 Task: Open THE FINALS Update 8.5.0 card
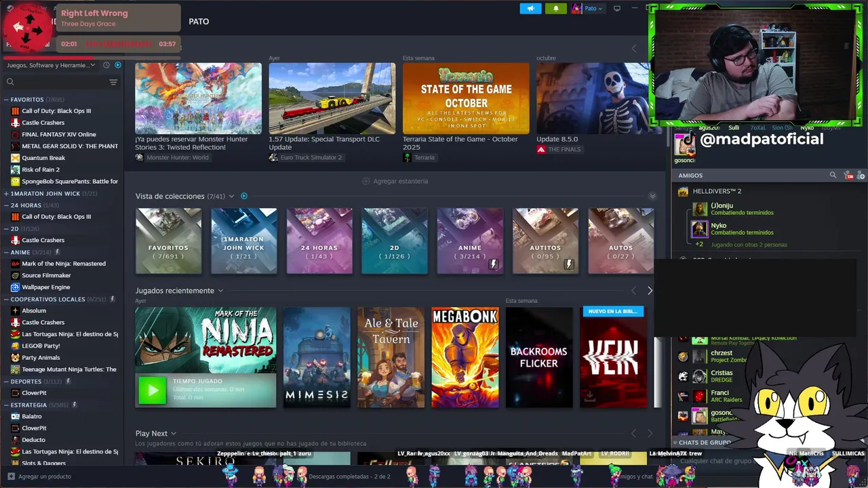click(x=593, y=98)
